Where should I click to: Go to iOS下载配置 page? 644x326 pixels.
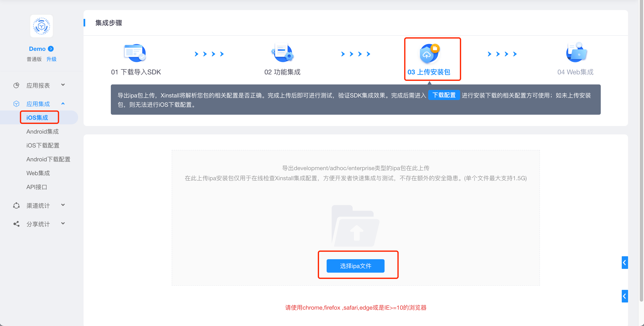point(43,145)
